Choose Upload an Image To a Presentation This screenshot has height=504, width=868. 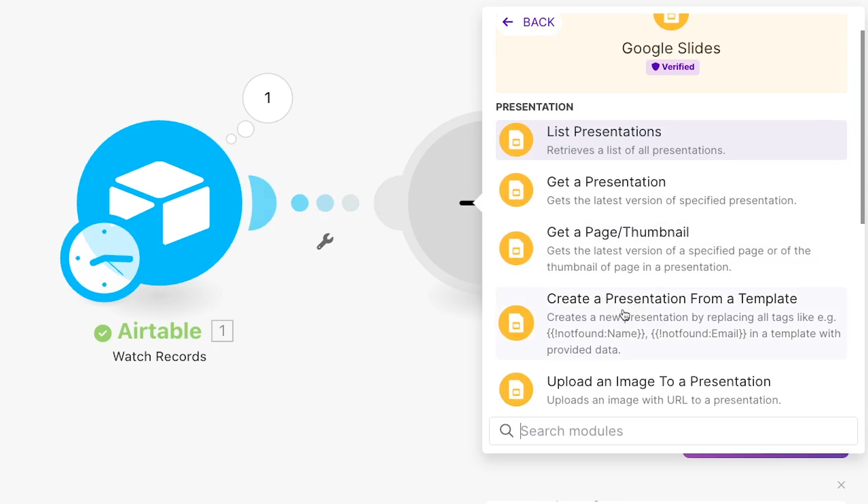coord(671,390)
